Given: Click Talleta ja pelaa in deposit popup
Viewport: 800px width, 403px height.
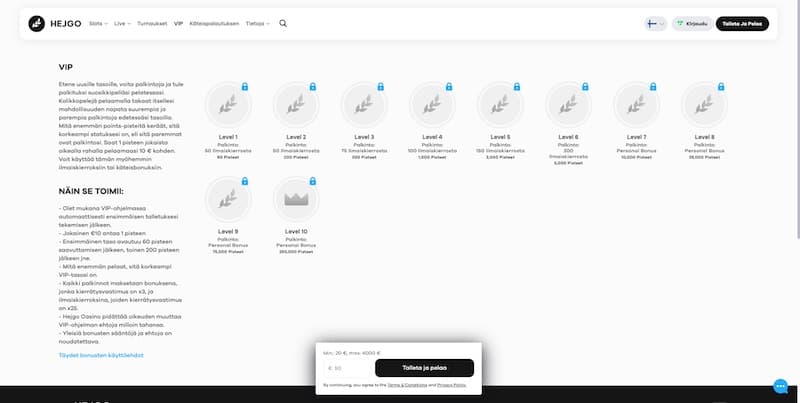Looking at the screenshot, I should click(424, 368).
